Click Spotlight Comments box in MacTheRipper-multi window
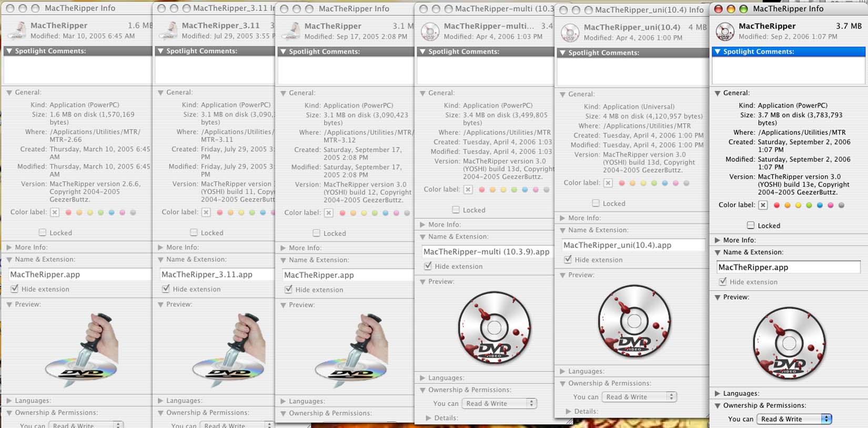The height and width of the screenshot is (428, 868). [x=485, y=71]
